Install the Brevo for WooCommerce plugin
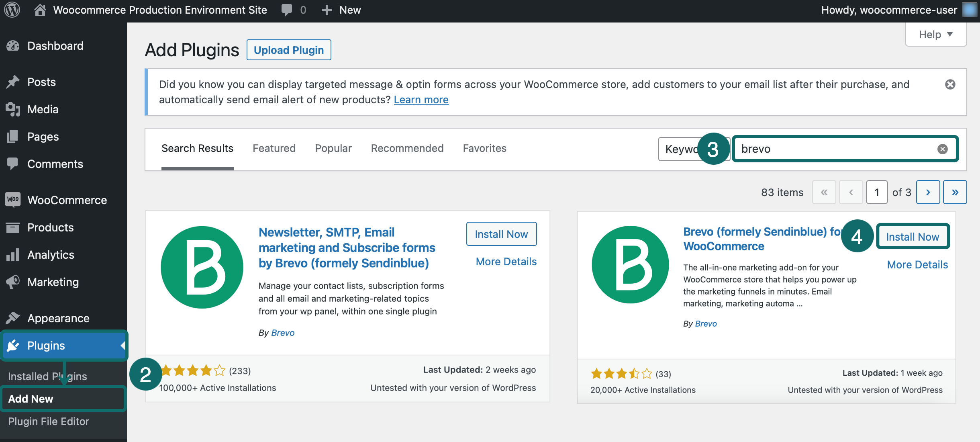This screenshot has width=980, height=442. tap(913, 237)
